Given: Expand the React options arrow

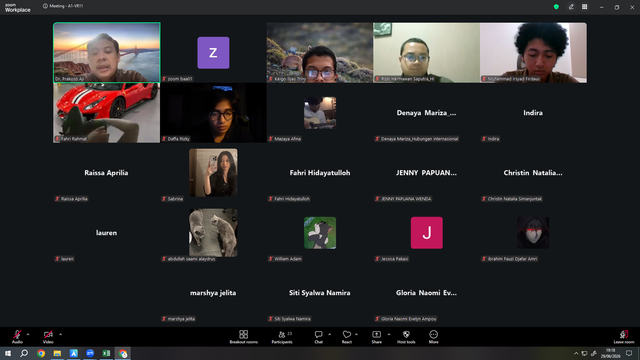Looking at the screenshot, I should pos(356,334).
